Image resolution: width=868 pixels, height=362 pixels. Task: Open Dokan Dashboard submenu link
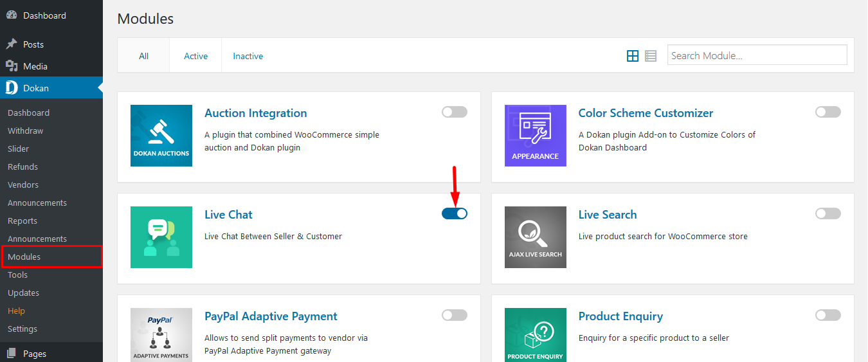pyautogui.click(x=28, y=113)
